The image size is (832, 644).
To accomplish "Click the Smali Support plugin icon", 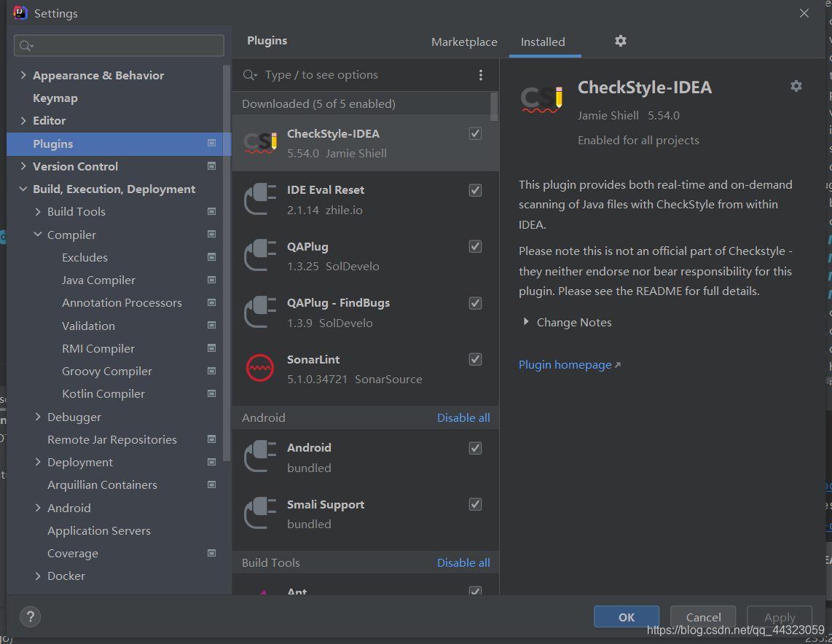I will click(260, 513).
